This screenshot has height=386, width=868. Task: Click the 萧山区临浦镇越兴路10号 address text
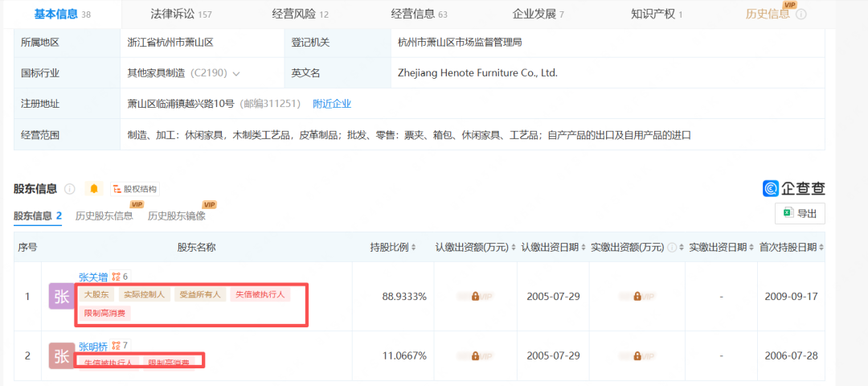click(181, 104)
